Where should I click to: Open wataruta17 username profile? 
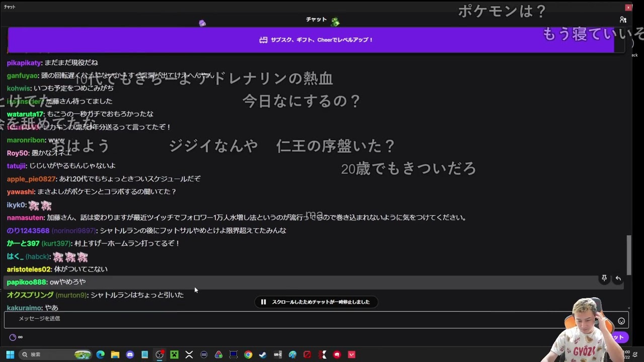pyautogui.click(x=25, y=114)
